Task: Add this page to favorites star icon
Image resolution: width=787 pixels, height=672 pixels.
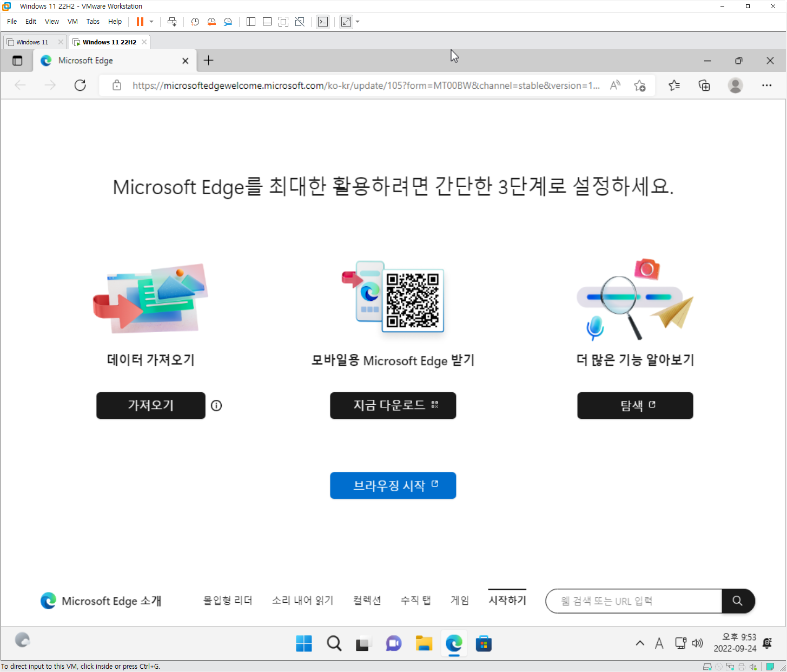Action: [640, 85]
